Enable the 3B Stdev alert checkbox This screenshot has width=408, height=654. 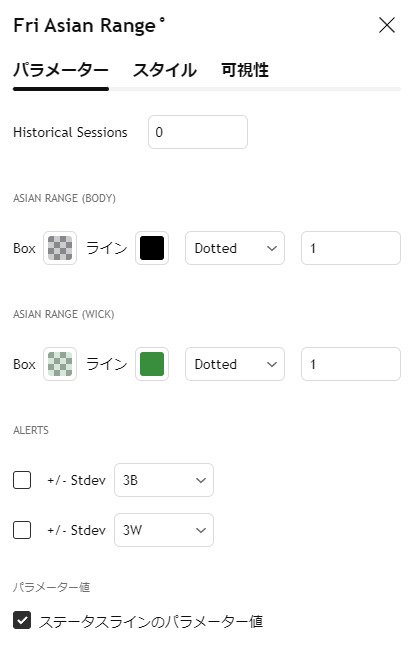[22, 480]
